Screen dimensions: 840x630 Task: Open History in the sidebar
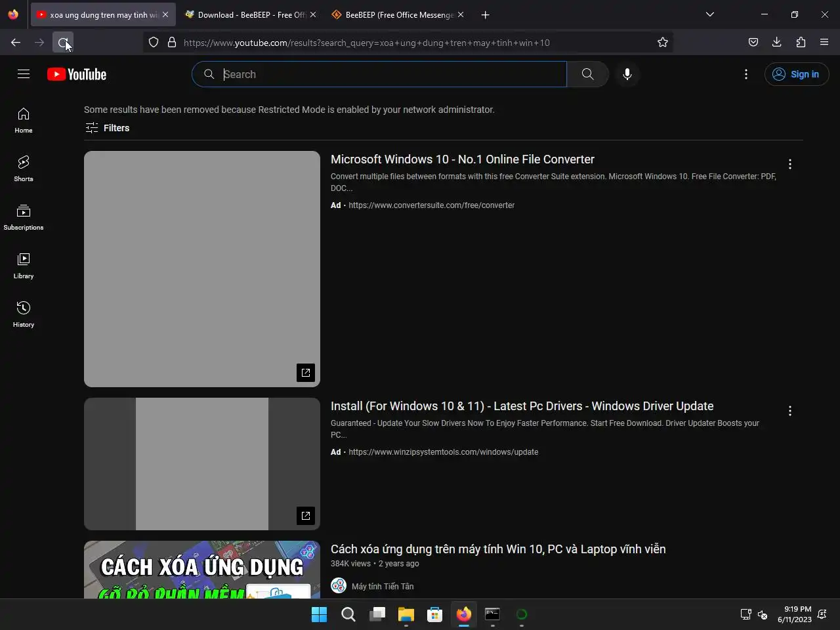click(x=24, y=315)
